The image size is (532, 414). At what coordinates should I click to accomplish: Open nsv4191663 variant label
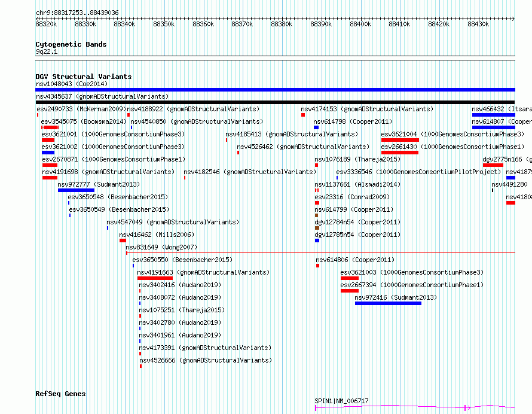(203, 272)
